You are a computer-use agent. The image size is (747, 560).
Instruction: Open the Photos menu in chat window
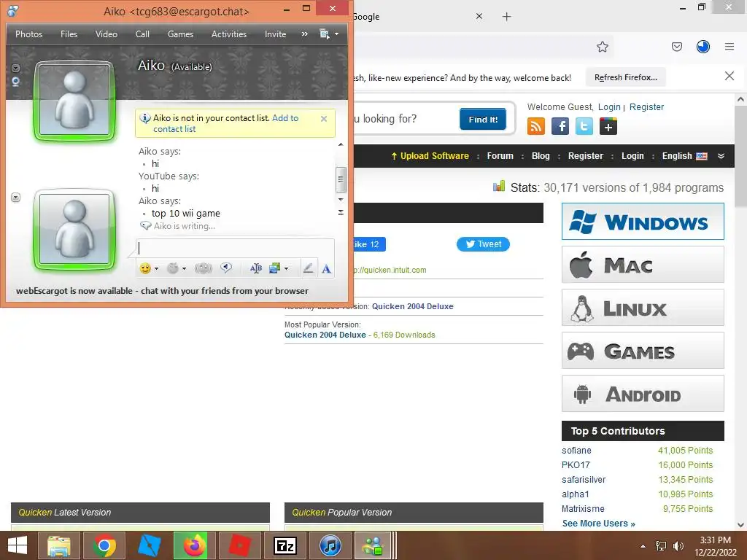click(28, 34)
